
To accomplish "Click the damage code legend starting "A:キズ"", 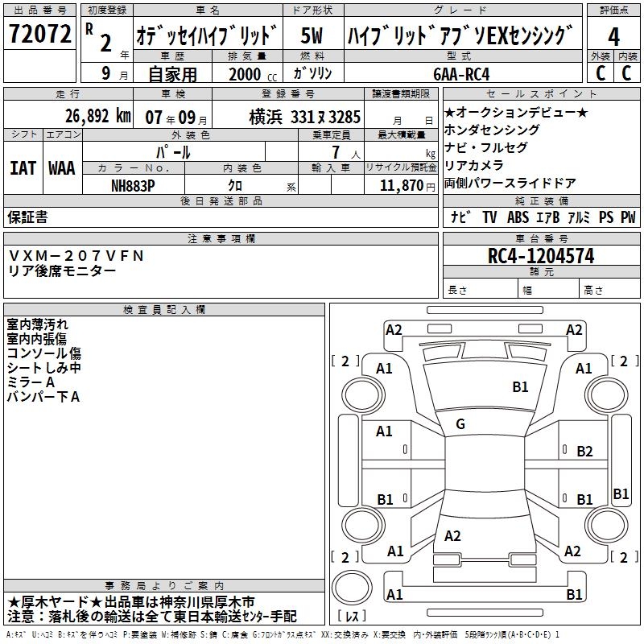I will (283, 634).
